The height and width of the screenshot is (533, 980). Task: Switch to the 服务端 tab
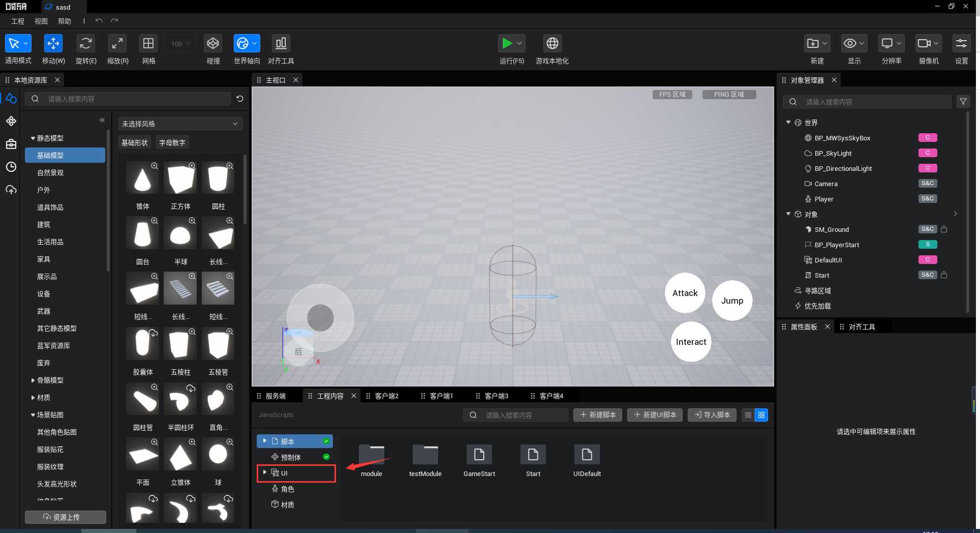pyautogui.click(x=275, y=396)
